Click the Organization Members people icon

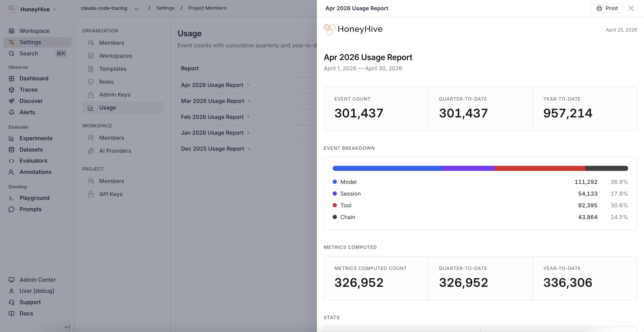point(91,43)
